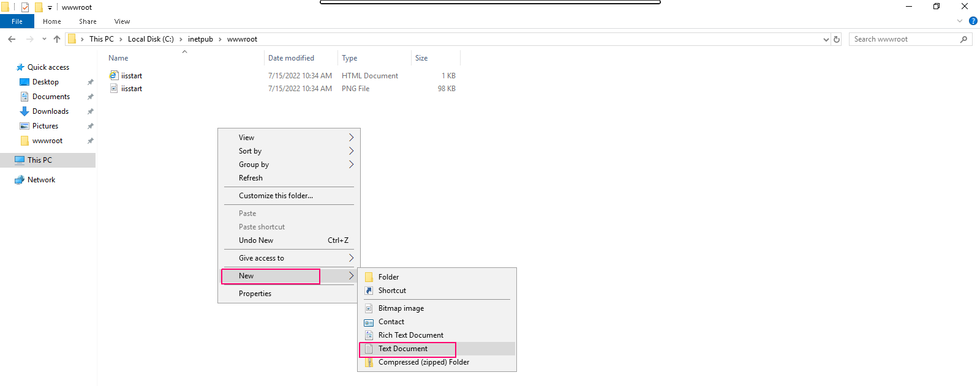
Task: Open the Share ribbon tab
Action: pyautogui.click(x=88, y=21)
